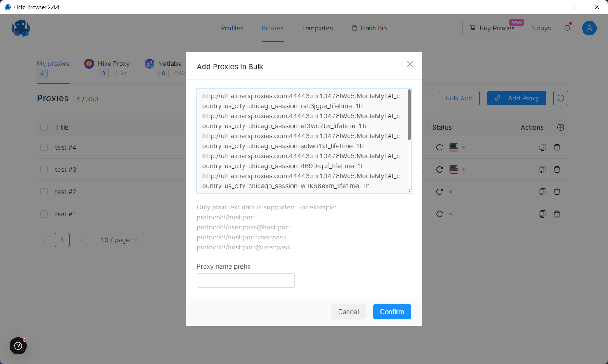
Task: Click the US flag on test #4
Action: tap(454, 147)
